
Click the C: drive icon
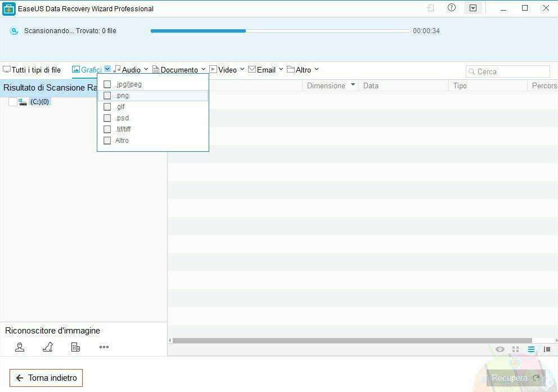pos(22,102)
